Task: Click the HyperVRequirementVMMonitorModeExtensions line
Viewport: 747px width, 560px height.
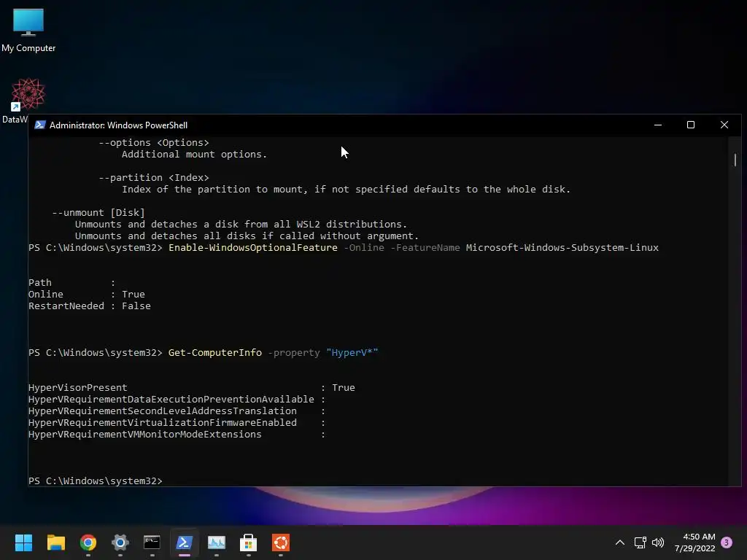Action: click(x=177, y=435)
